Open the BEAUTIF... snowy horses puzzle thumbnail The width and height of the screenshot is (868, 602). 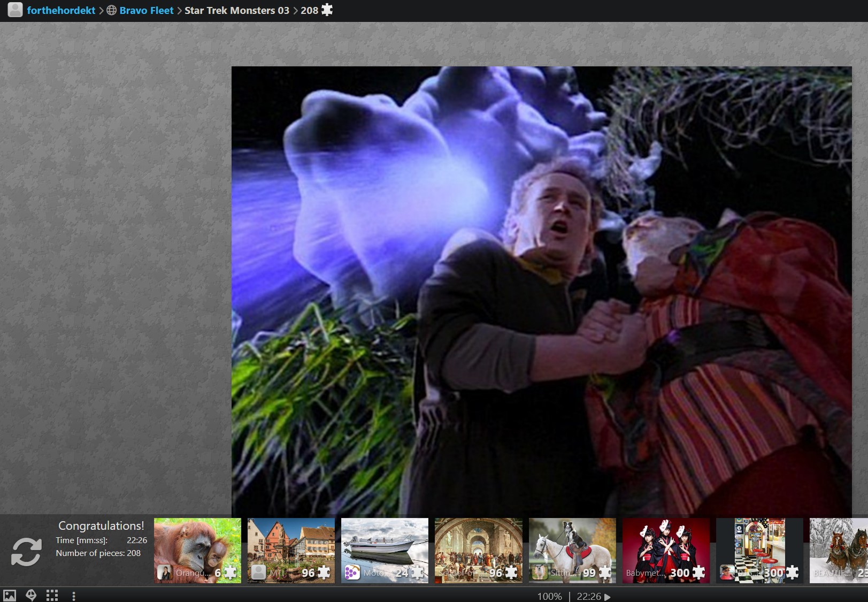click(x=839, y=550)
